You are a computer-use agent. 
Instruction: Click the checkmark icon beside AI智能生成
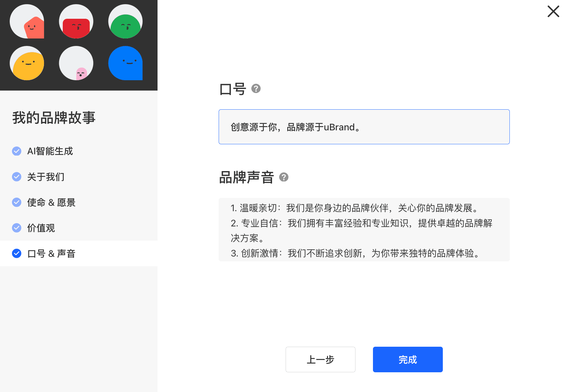point(17,151)
